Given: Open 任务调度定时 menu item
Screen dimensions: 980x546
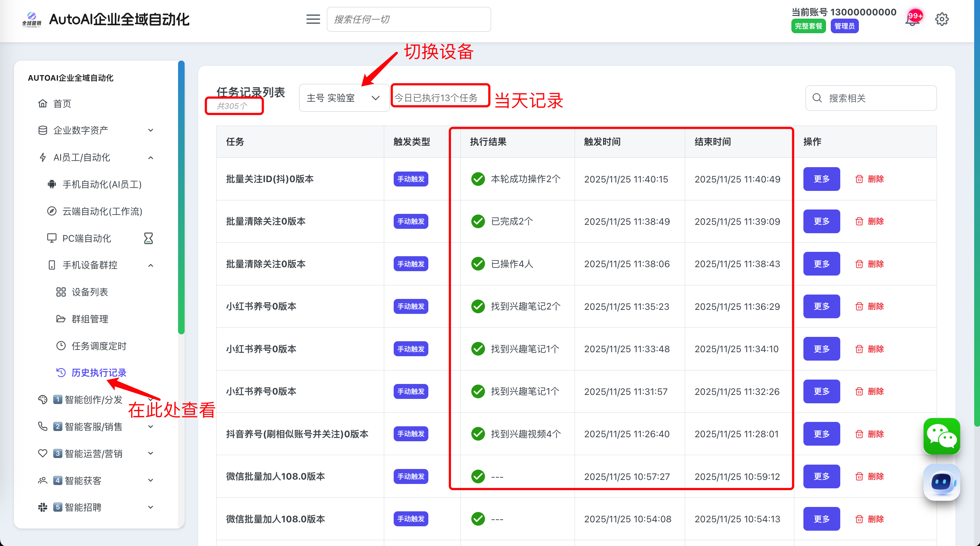Looking at the screenshot, I should (x=99, y=346).
